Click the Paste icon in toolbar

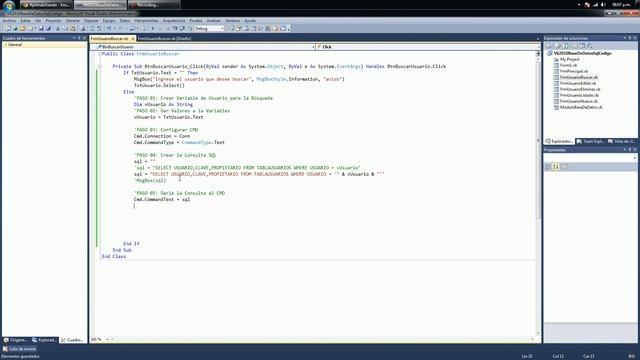pos(73,29)
